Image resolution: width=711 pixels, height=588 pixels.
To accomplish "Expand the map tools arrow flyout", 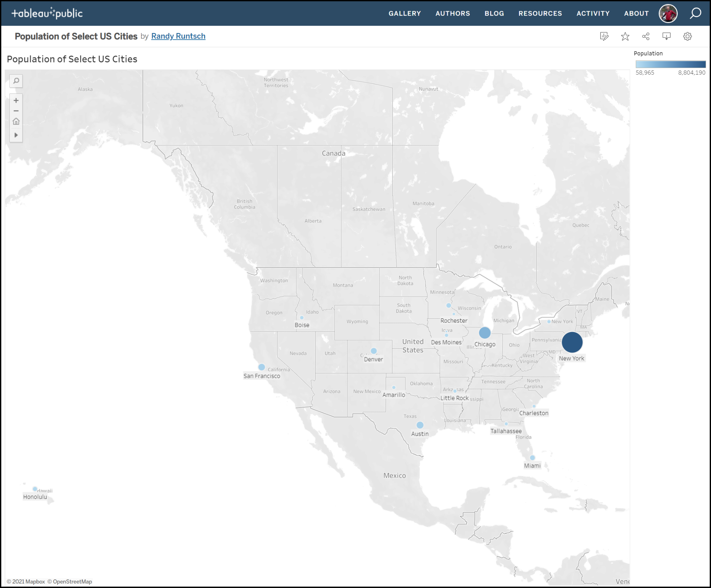I will pyautogui.click(x=16, y=135).
